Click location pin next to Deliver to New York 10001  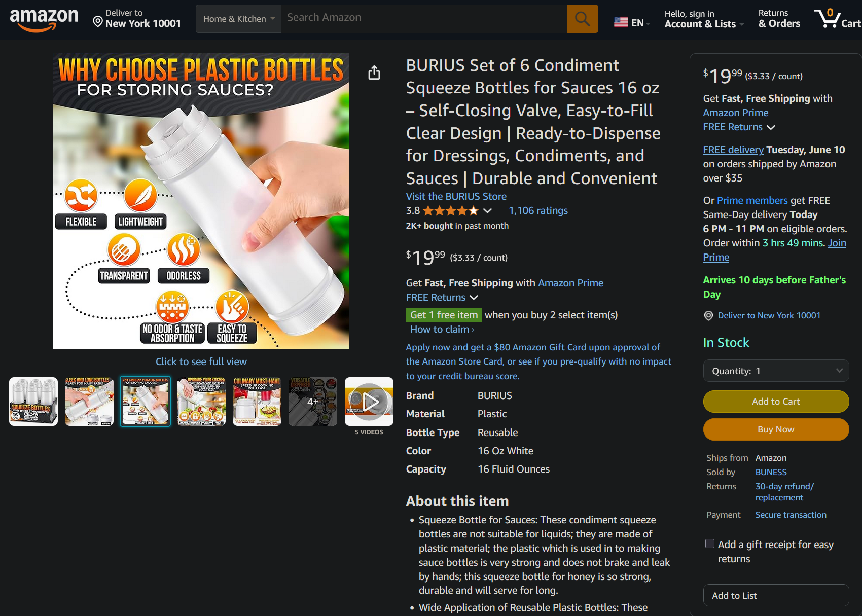pyautogui.click(x=708, y=315)
